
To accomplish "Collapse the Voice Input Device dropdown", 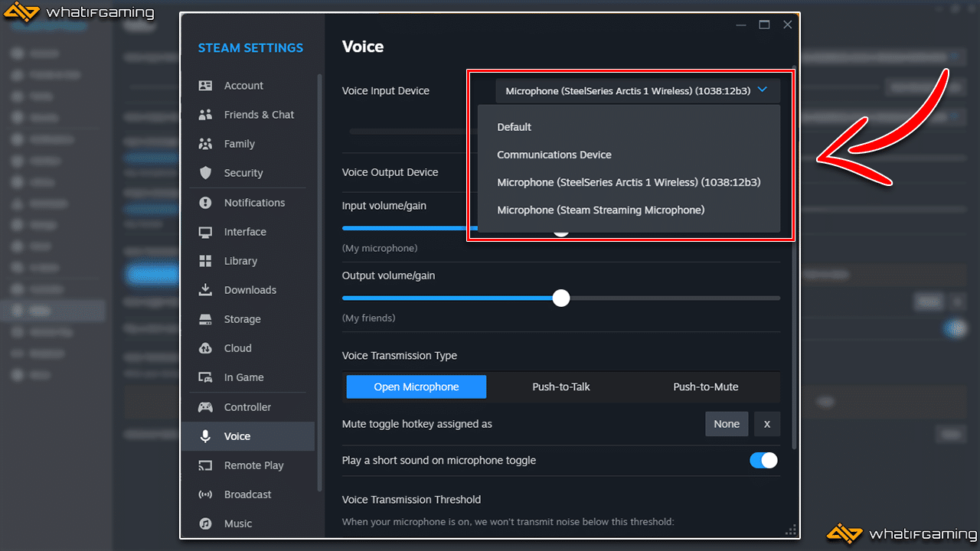I will pyautogui.click(x=762, y=90).
